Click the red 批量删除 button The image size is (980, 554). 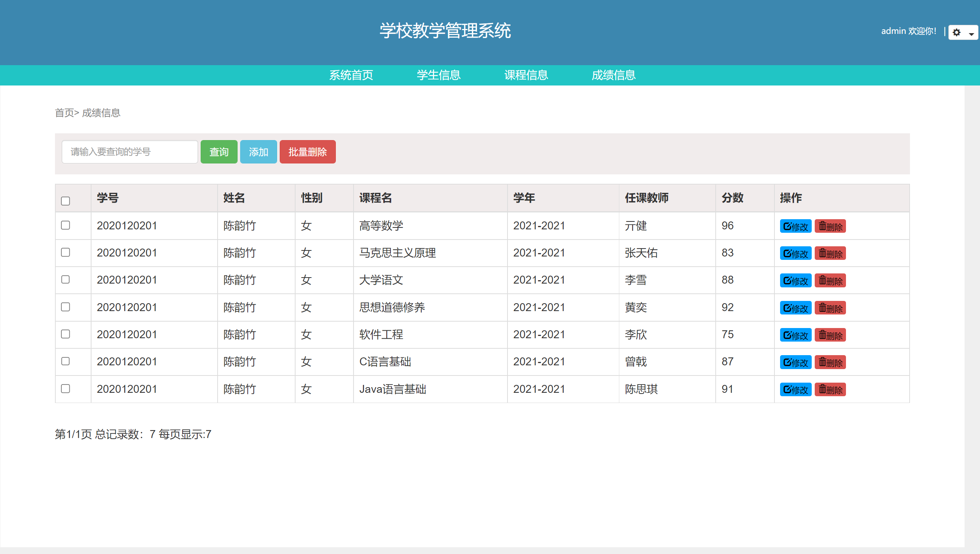tap(307, 151)
